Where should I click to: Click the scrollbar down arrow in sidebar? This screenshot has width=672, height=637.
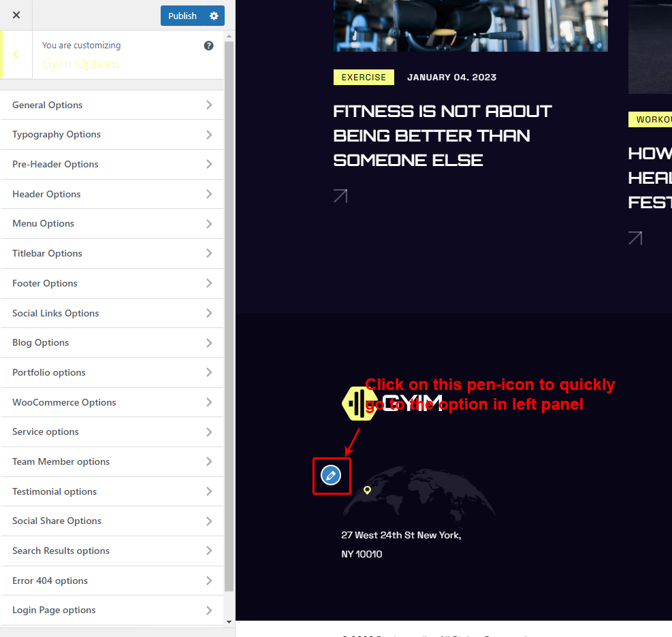[x=229, y=621]
